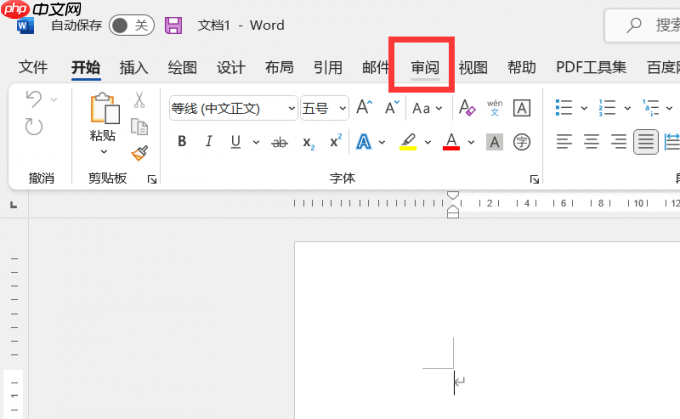This screenshot has width=680, height=419.
Task: Expand font color dropdown arrow
Action: 471,142
